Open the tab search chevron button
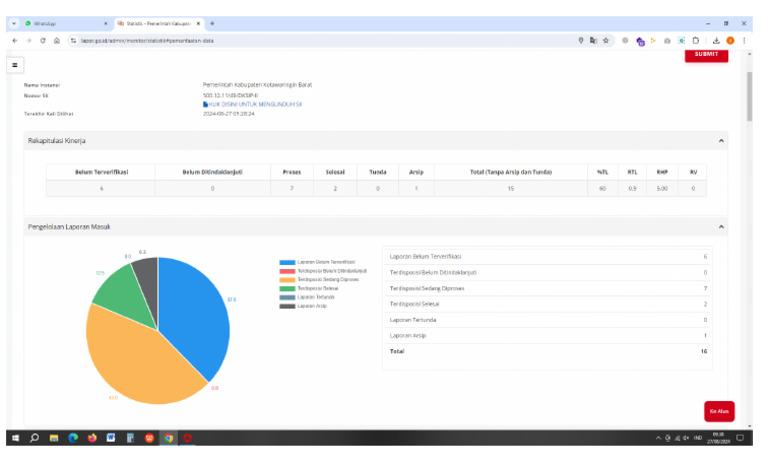 pos(14,23)
